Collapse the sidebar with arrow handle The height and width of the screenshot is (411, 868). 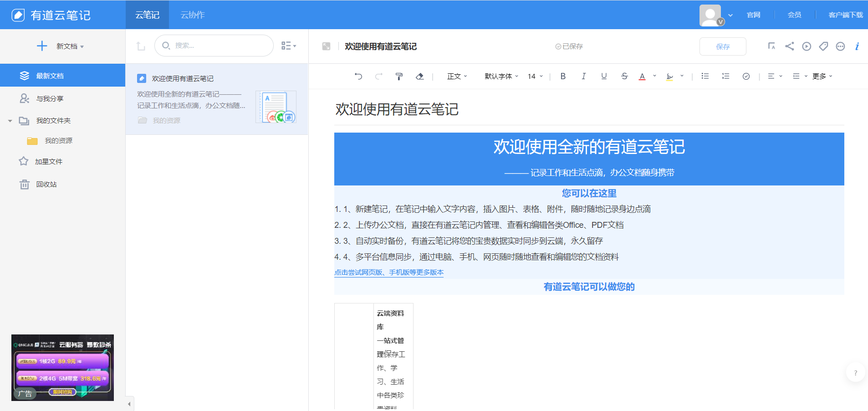click(129, 404)
